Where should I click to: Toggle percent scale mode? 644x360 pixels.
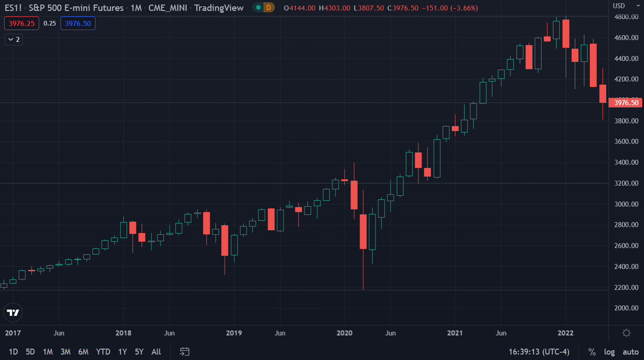[x=592, y=352]
